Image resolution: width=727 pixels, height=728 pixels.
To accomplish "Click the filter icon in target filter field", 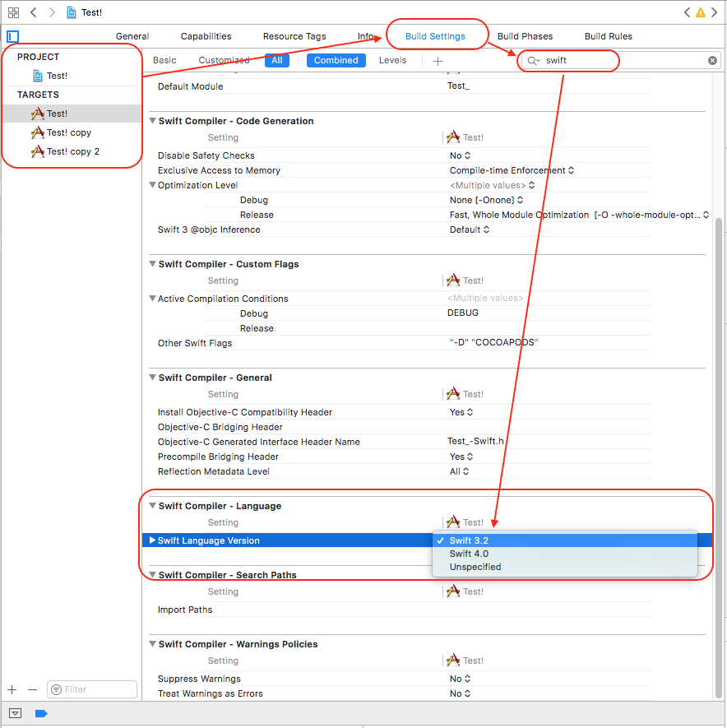I will 56,690.
